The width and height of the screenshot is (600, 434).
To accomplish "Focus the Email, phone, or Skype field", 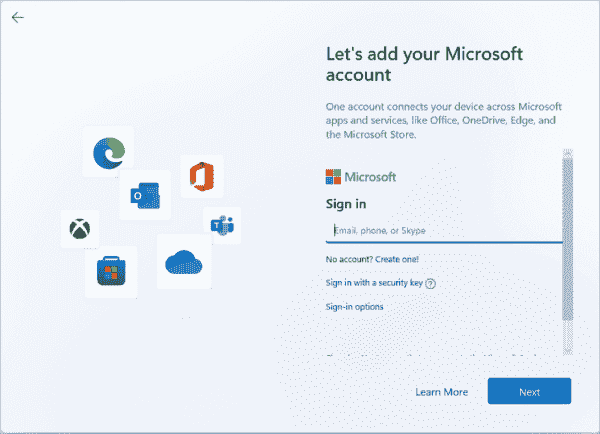I will tap(444, 231).
